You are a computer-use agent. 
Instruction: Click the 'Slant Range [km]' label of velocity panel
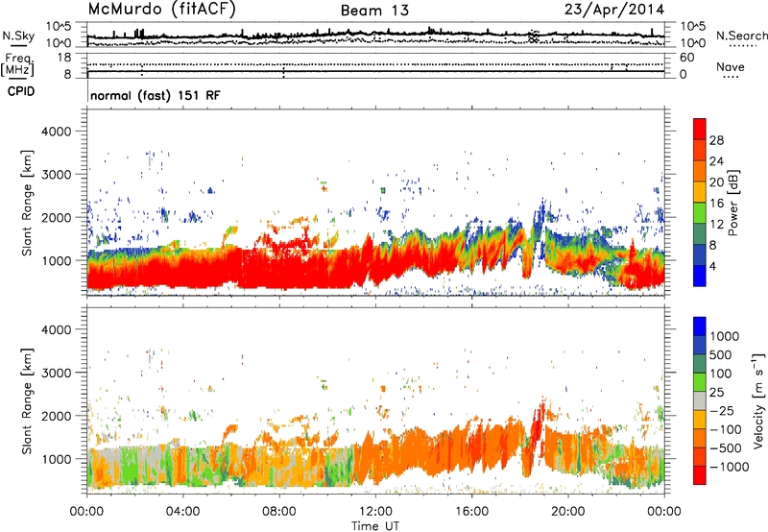pos(27,400)
